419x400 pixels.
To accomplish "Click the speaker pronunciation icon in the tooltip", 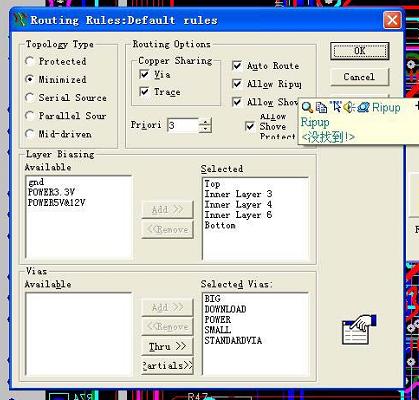I will (x=349, y=107).
